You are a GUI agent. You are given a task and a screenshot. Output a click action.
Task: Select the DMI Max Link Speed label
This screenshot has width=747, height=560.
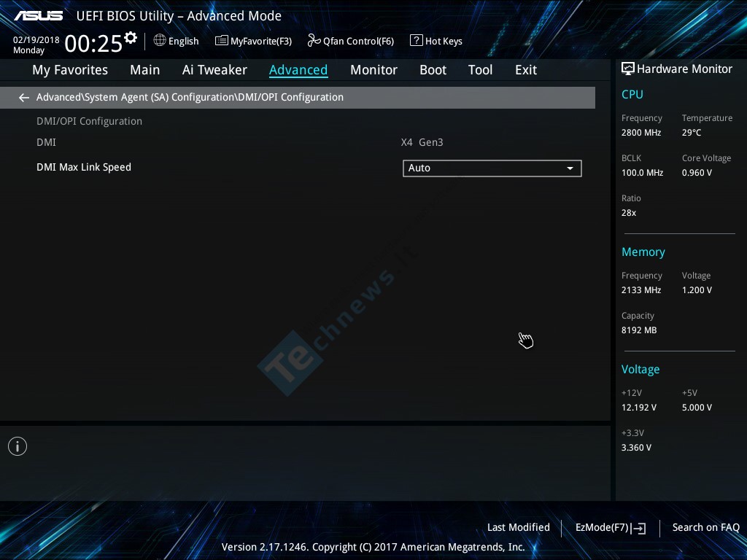pyautogui.click(x=84, y=167)
